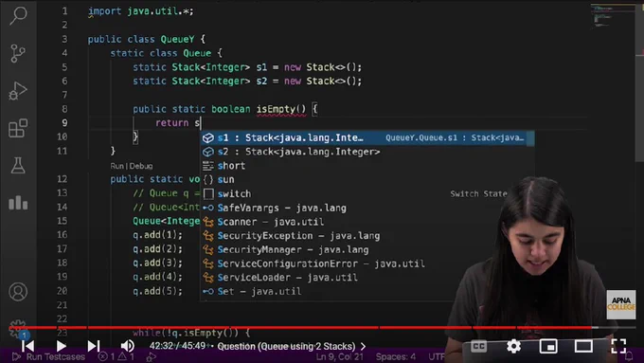This screenshot has height=363, width=644.
Task: Open the Source Control view
Action: (18, 53)
